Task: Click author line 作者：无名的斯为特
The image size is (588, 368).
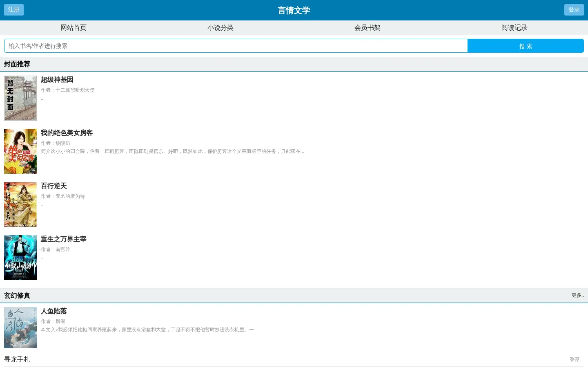Action: pyautogui.click(x=63, y=196)
